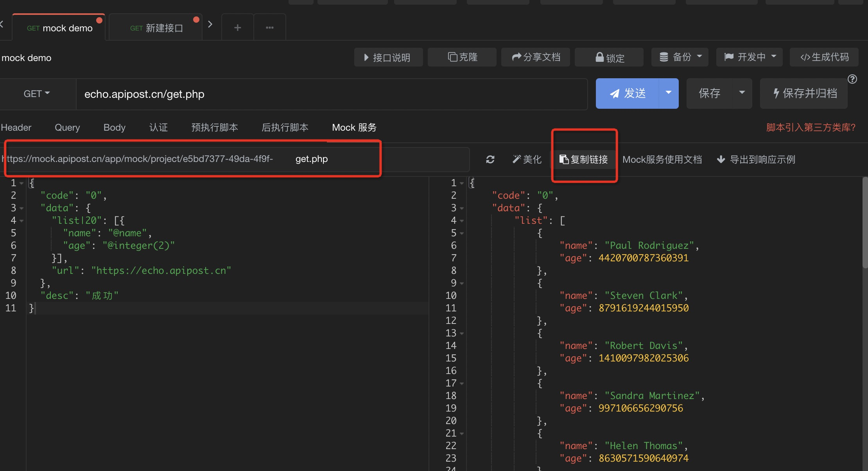Click the help question mark icon
The width and height of the screenshot is (868, 471).
pyautogui.click(x=852, y=79)
